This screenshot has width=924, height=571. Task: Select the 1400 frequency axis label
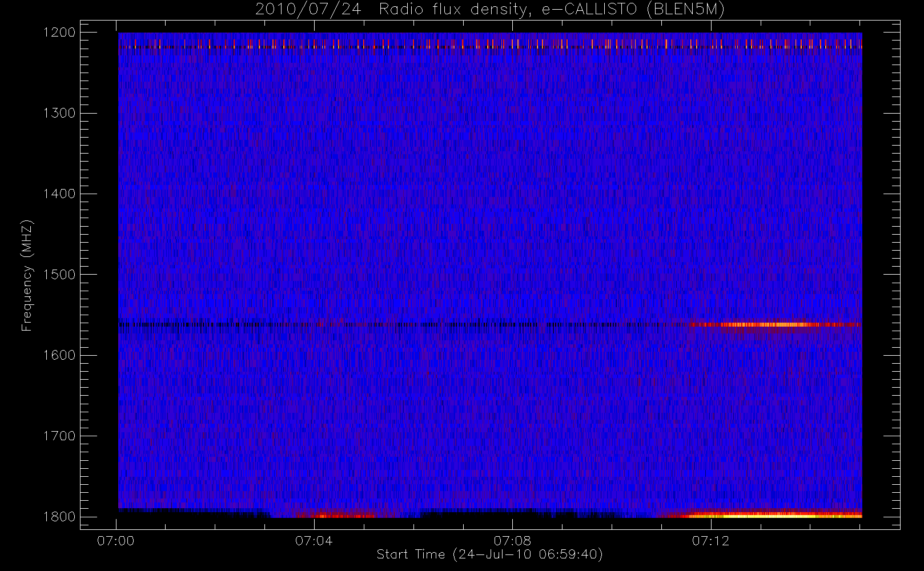[x=59, y=194]
